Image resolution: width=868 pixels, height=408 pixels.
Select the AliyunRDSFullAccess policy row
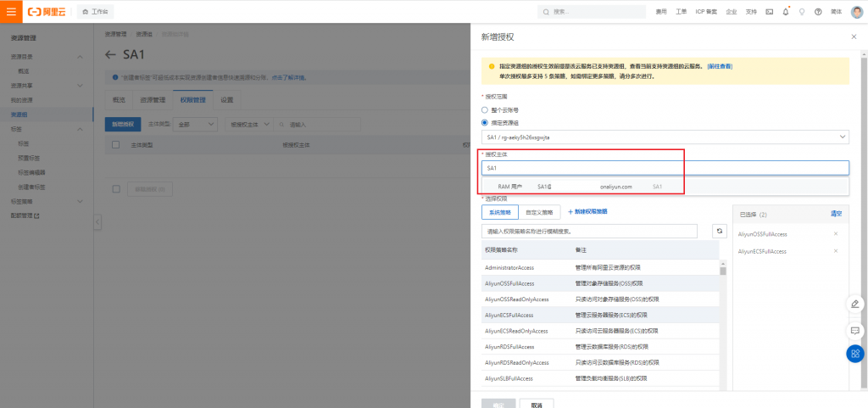click(600, 347)
